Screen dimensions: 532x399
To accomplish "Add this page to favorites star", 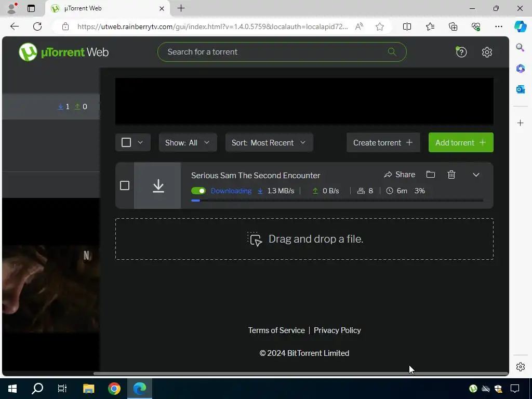I will (380, 26).
